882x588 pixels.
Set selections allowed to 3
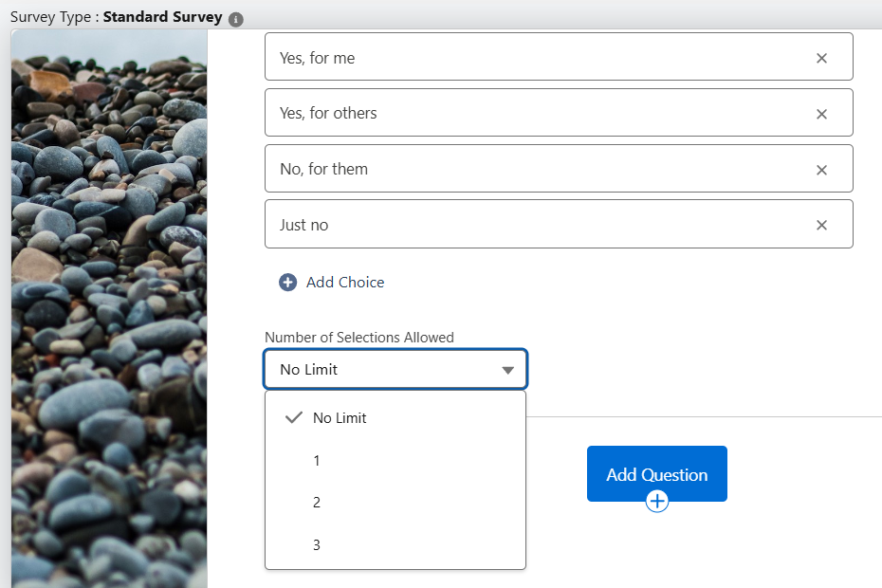click(x=317, y=545)
